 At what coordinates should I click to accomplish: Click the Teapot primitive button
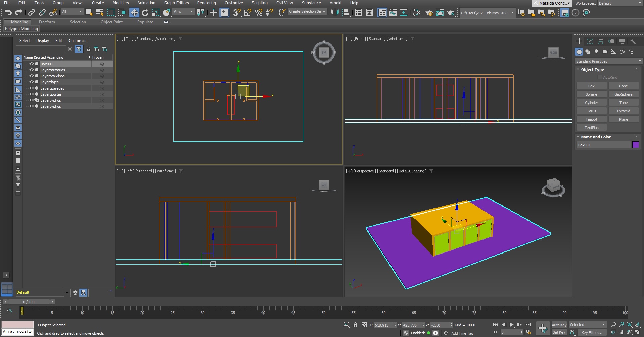[591, 119]
